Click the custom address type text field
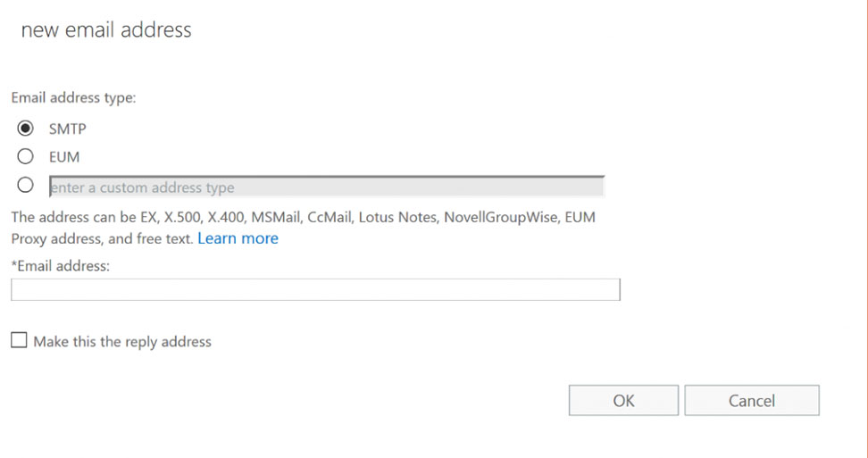This screenshot has width=868, height=458. [327, 187]
